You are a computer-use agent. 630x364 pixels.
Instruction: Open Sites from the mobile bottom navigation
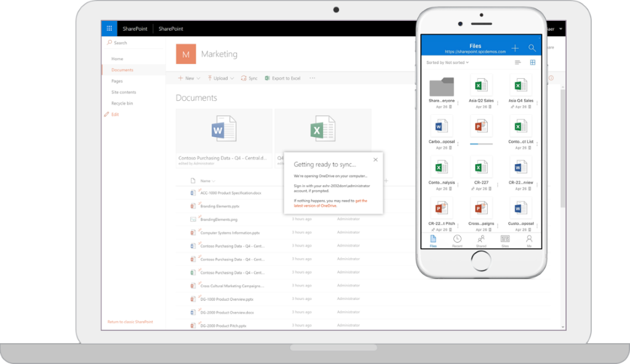[x=505, y=239]
